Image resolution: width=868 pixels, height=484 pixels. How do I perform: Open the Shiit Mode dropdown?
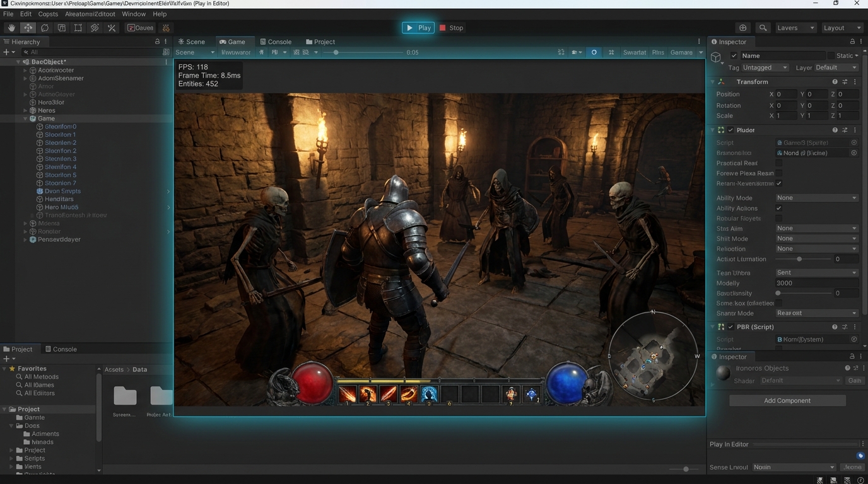point(817,238)
